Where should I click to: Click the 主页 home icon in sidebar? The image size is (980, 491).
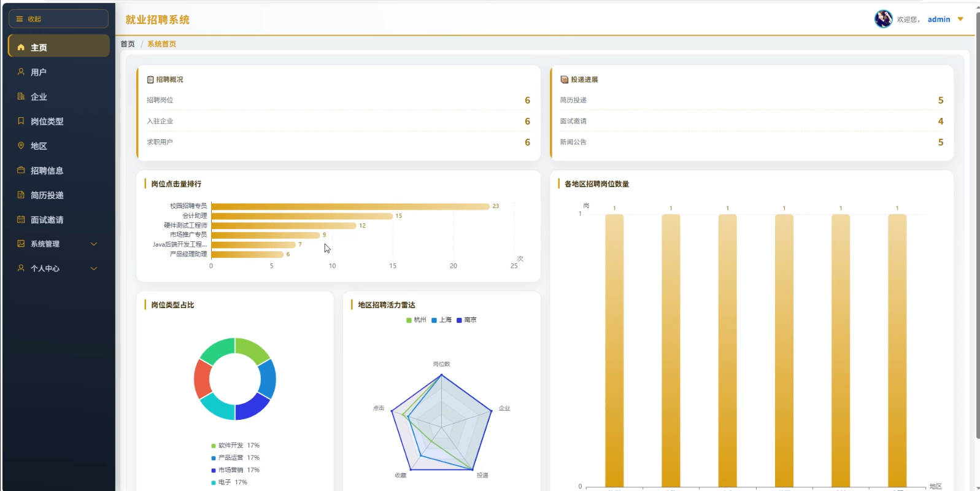(x=21, y=47)
